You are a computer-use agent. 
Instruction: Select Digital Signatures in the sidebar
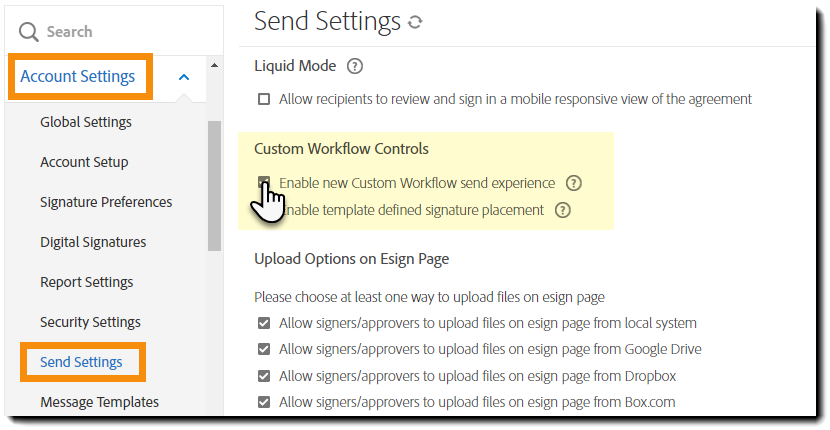tap(93, 242)
